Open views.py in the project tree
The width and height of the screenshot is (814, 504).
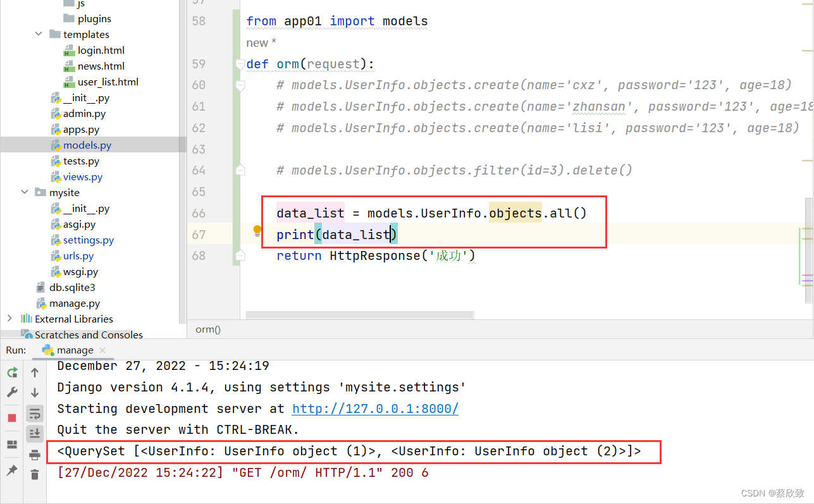pos(83,176)
